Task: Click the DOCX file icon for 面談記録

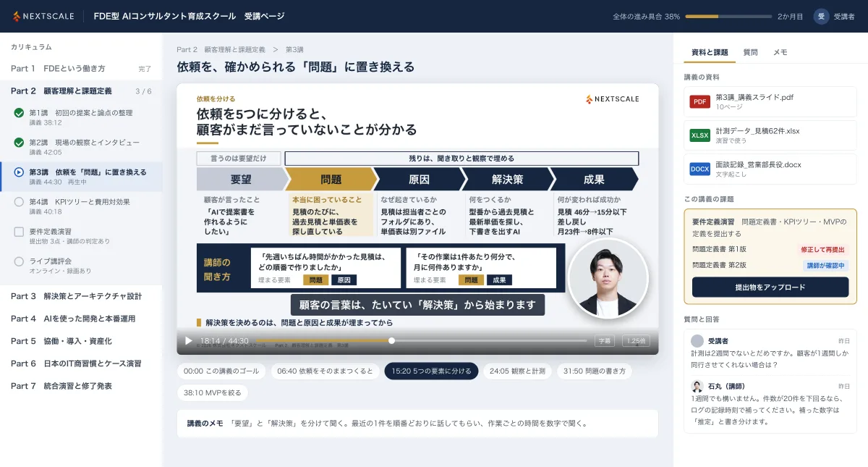Action: point(700,169)
